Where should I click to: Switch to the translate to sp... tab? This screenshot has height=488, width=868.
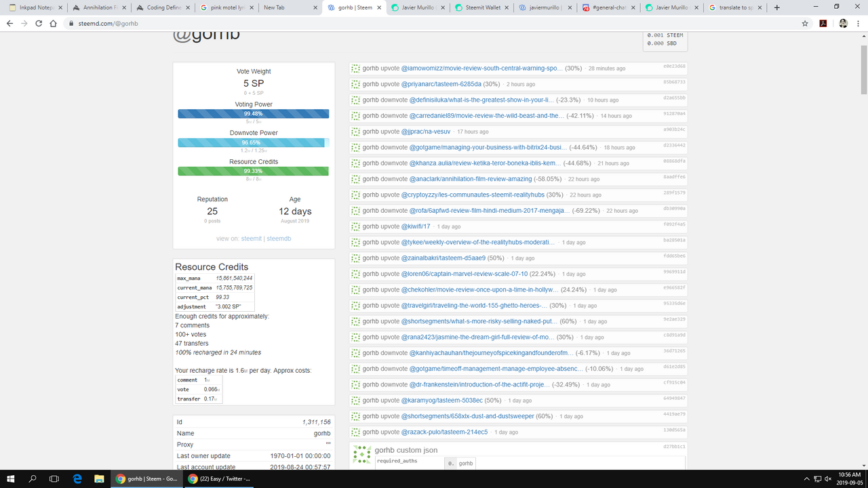click(736, 7)
